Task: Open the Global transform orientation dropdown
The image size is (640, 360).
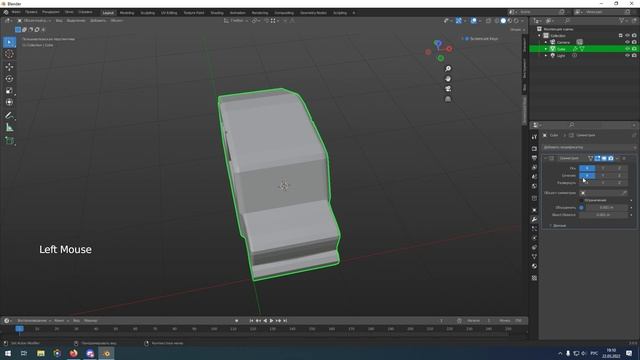Action: point(235,20)
